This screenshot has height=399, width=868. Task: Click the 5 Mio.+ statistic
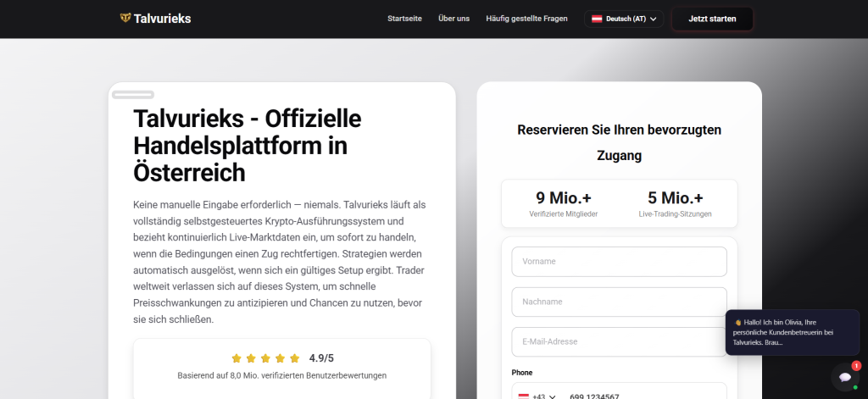tap(676, 197)
